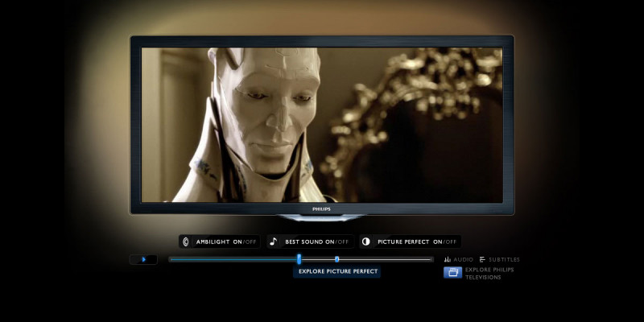Click the Best Sound music note icon
Screen dimensions: 644x322
pyautogui.click(x=273, y=242)
